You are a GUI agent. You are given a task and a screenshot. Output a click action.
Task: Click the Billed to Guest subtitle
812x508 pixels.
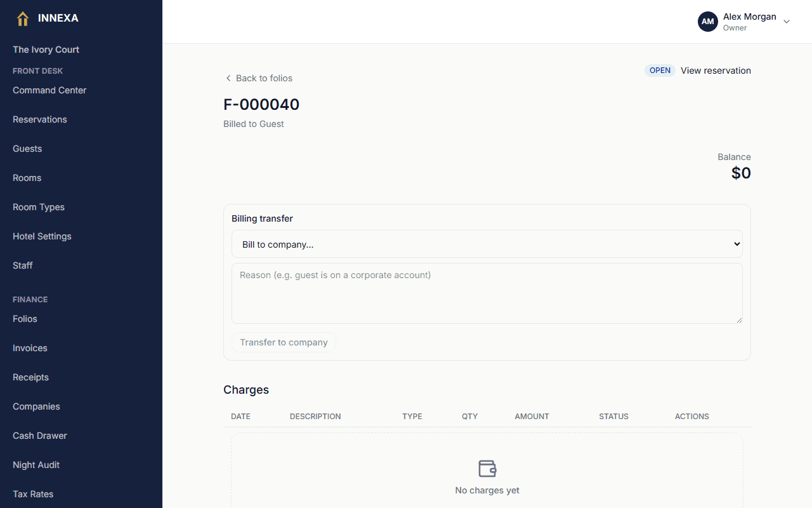point(254,124)
